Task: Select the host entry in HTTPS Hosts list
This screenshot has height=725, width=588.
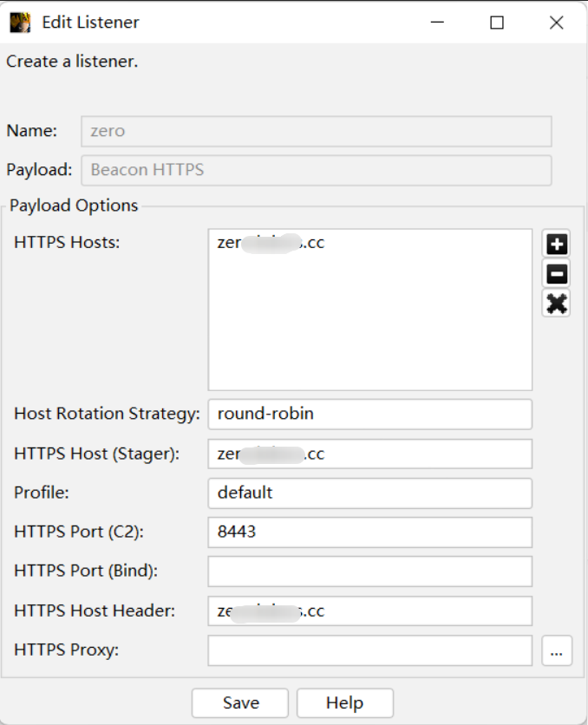Action: point(271,244)
